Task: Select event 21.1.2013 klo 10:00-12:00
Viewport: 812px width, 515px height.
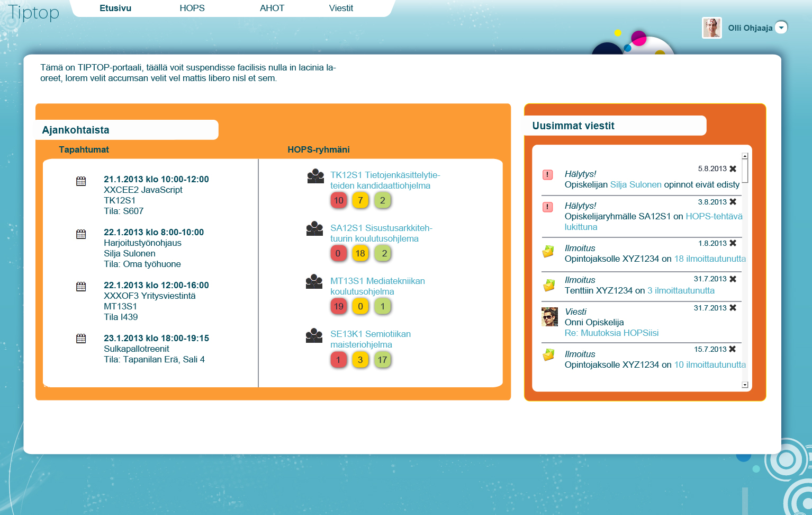Action: [156, 179]
